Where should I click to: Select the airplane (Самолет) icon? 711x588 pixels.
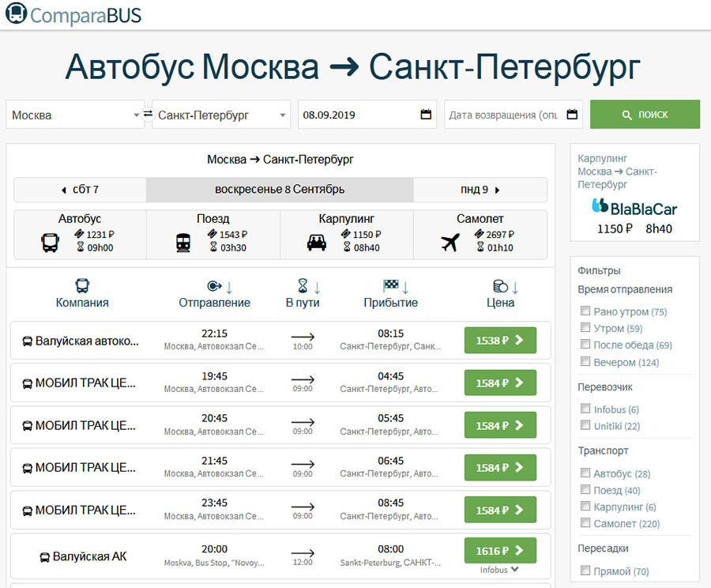(x=450, y=243)
